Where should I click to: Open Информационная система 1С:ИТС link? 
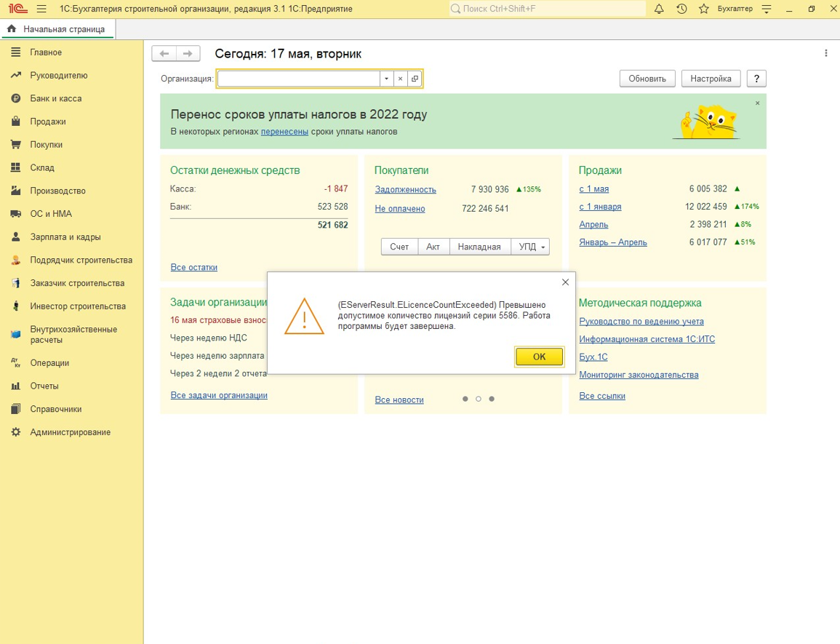pyautogui.click(x=647, y=339)
